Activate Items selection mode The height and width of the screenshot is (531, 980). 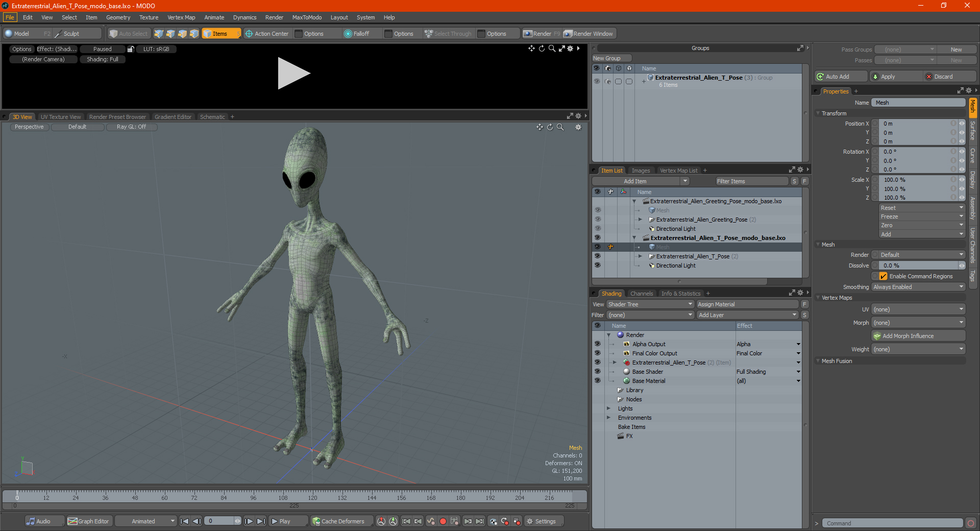point(221,34)
